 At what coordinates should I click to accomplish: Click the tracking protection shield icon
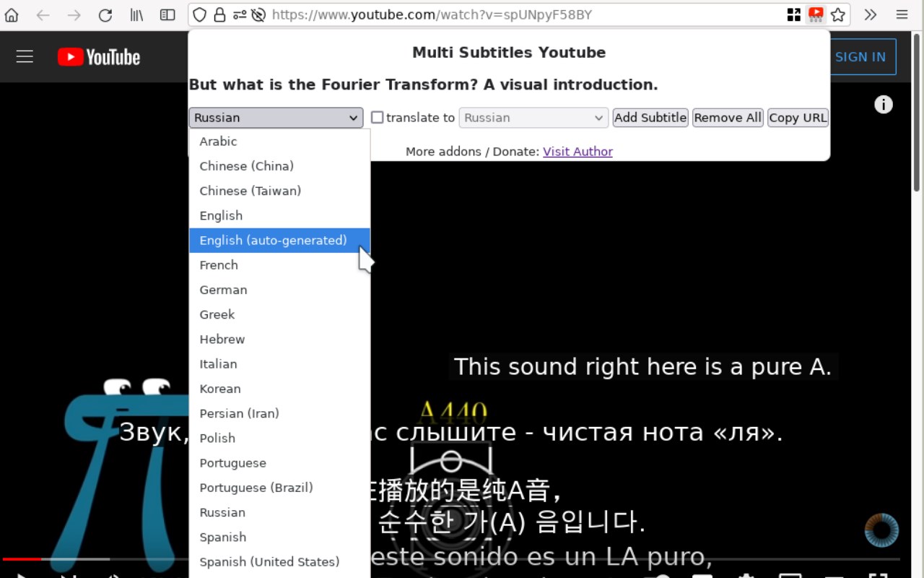pyautogui.click(x=200, y=14)
